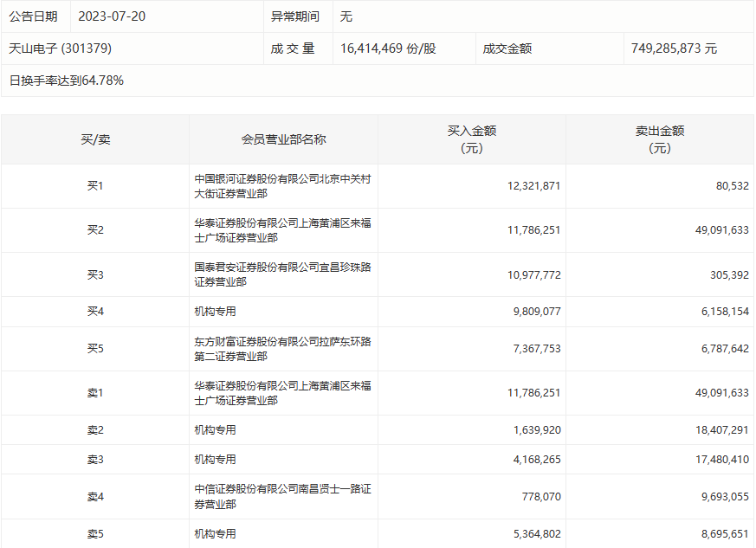Click trading volume 16,414,469 份/股
The image size is (756, 548).
coord(388,48)
